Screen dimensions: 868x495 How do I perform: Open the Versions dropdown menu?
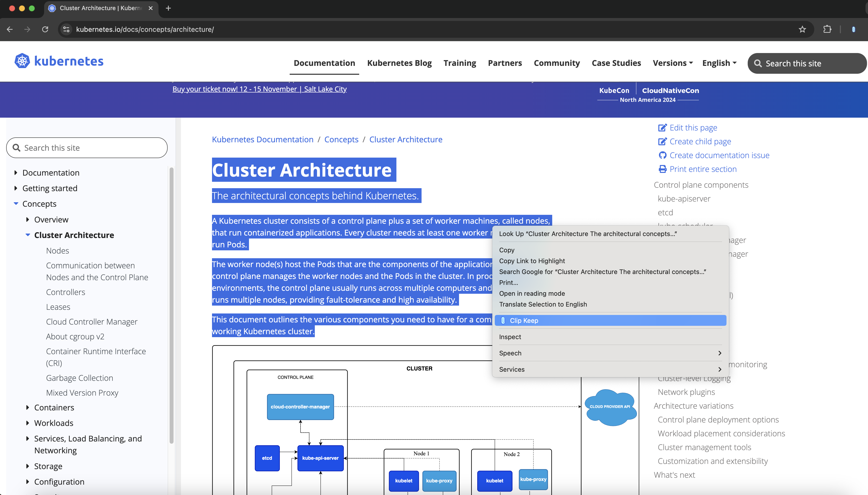tap(672, 63)
